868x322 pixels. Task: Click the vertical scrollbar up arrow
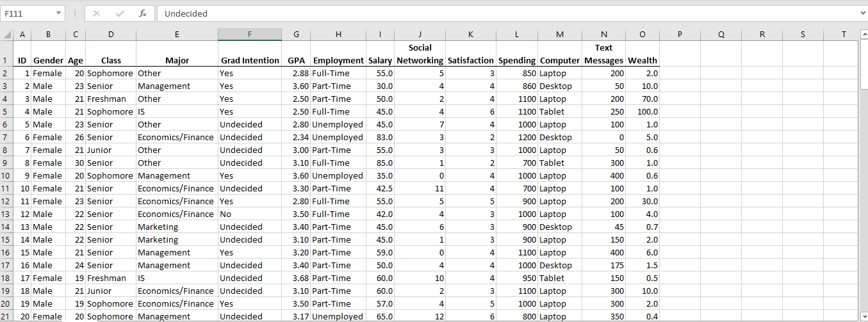(863, 35)
